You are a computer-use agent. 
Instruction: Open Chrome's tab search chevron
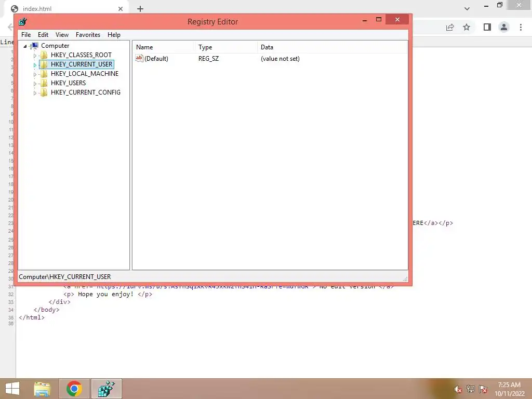coord(467,9)
